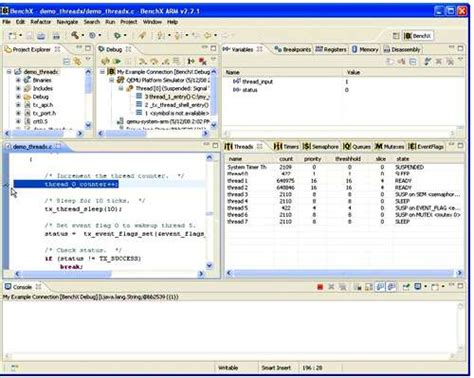Click Remove Launch icon in Console
The height and width of the screenshot is (378, 474).
coord(331,287)
